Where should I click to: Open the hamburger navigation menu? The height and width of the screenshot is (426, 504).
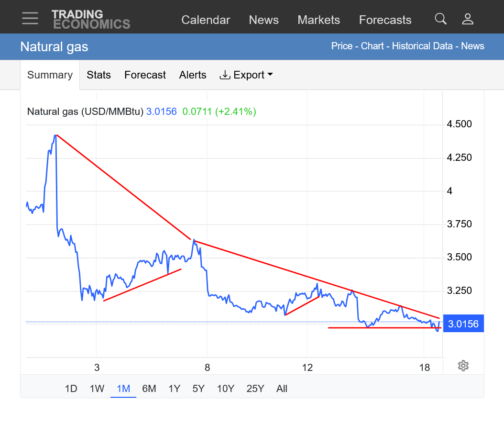point(30,18)
